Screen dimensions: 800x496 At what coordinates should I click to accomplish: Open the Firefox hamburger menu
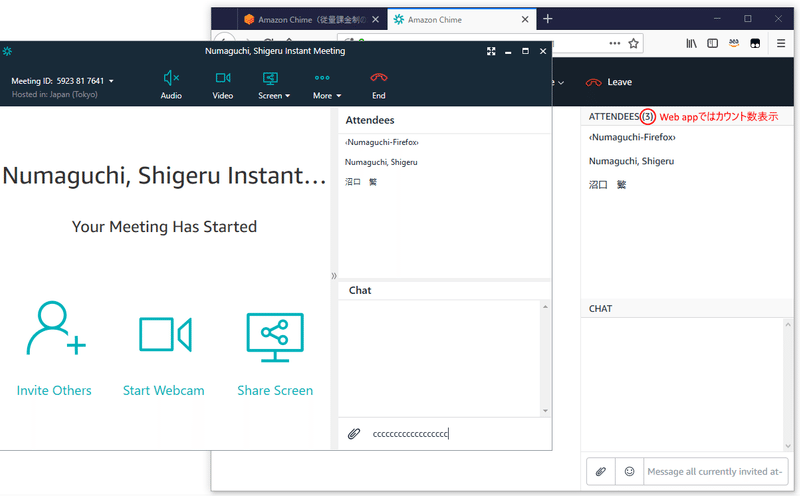[x=781, y=43]
